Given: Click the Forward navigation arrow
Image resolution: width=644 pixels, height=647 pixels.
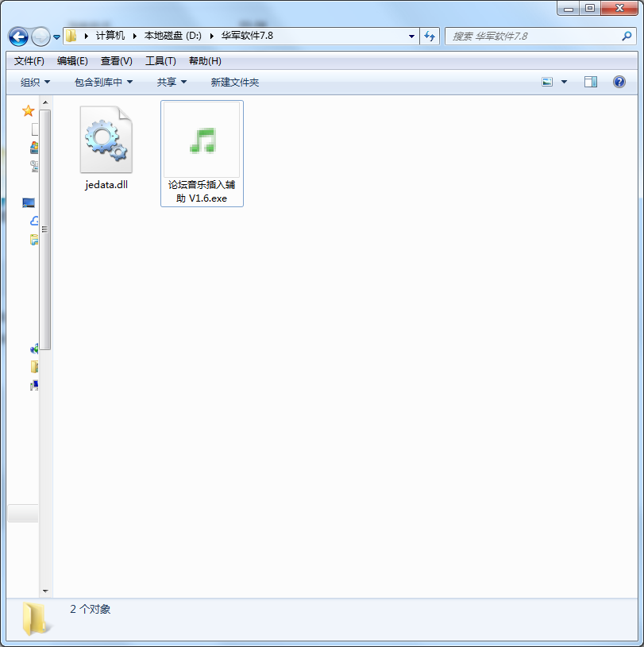Looking at the screenshot, I should [40, 37].
